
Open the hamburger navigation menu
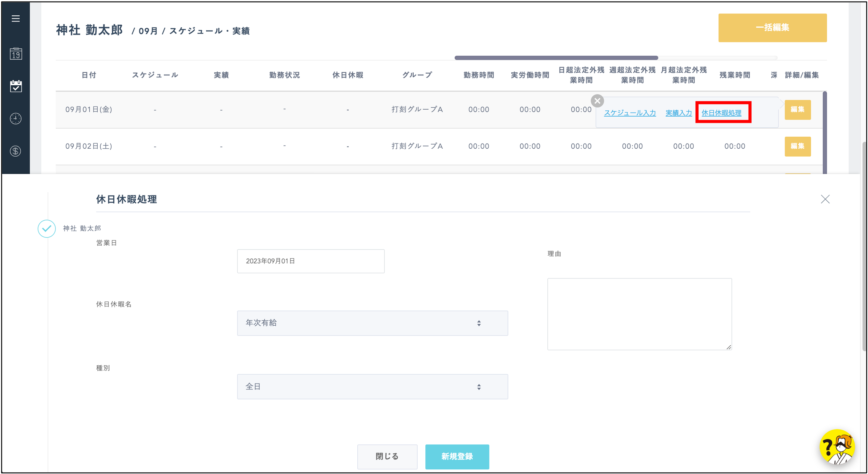click(15, 18)
